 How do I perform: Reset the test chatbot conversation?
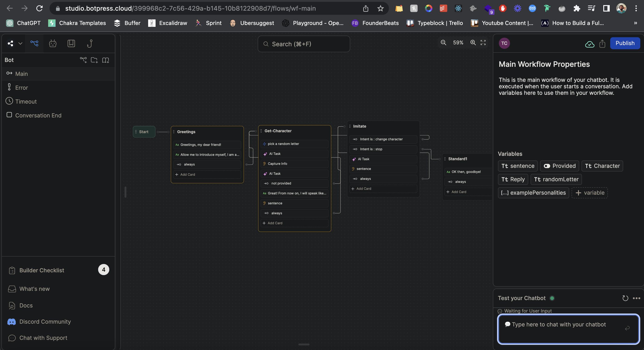tap(625, 298)
